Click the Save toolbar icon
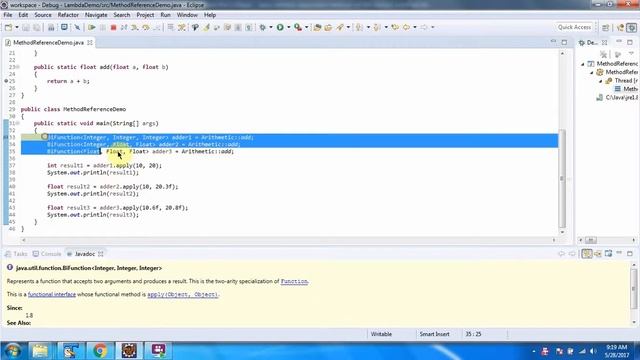 26,27
